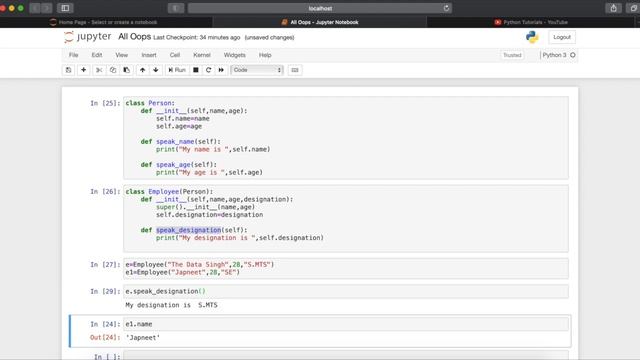Viewport: 640px width, 360px height.
Task: Click the Trusted notebook indicator
Action: (x=512, y=55)
